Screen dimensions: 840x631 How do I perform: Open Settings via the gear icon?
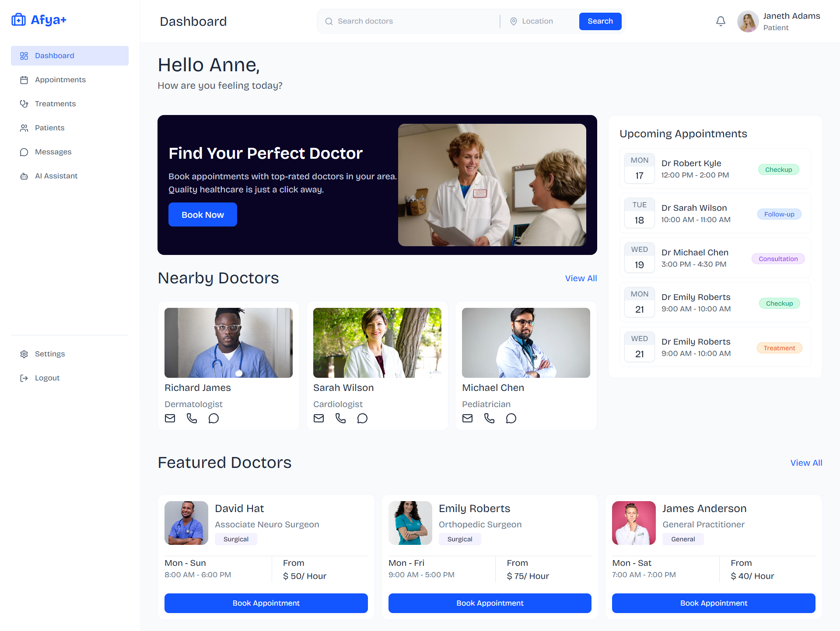pos(24,354)
